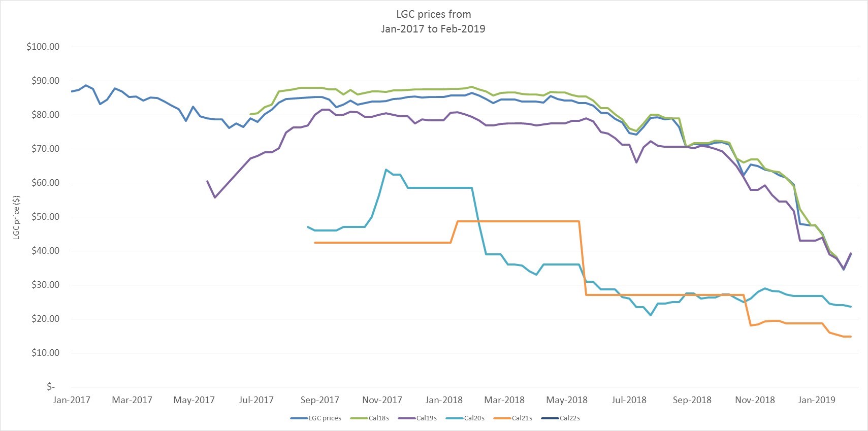Click the Cal22s legend entry
Viewport: 868px width, 431px height.
click(561, 418)
